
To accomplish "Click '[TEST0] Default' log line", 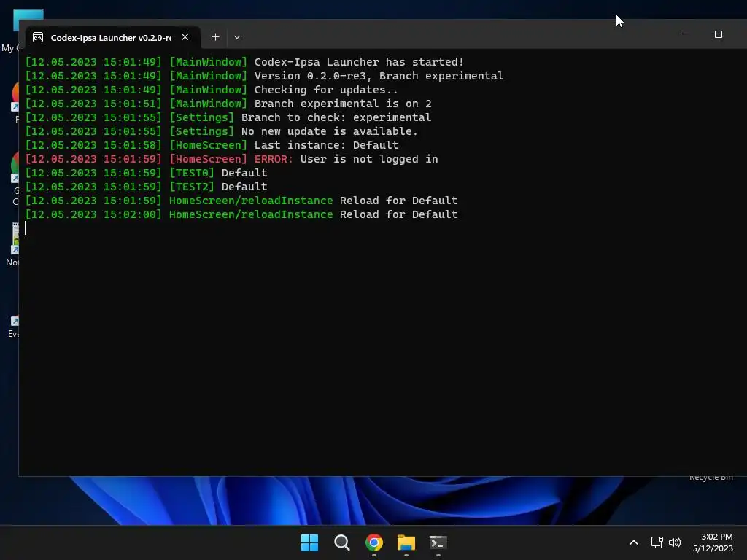I will coord(146,172).
